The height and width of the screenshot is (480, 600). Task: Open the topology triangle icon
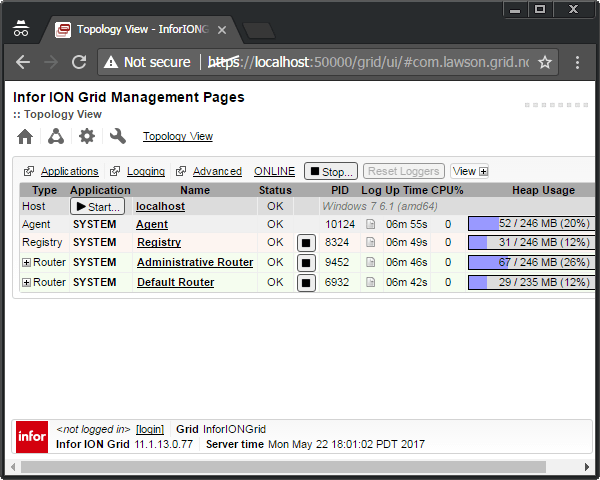(x=56, y=136)
